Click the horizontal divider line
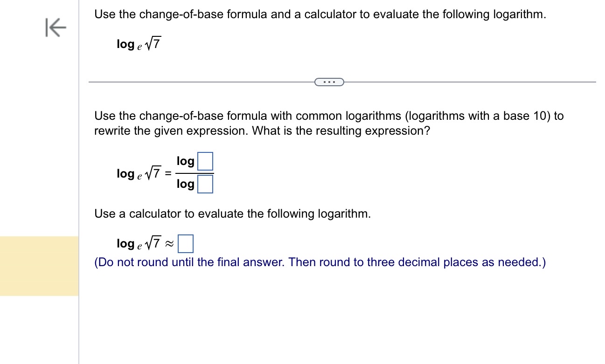This screenshot has width=605, height=364. tap(187, 82)
